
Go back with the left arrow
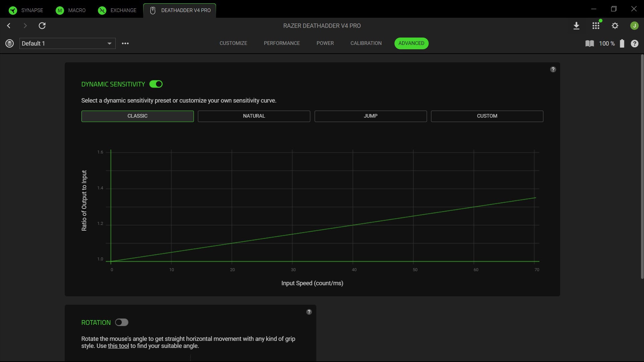click(9, 25)
